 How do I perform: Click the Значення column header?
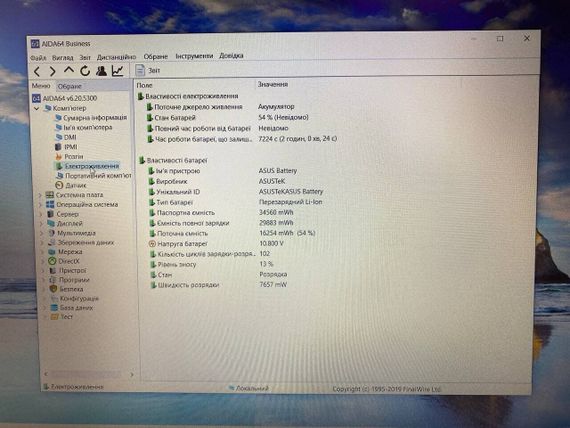click(x=273, y=84)
